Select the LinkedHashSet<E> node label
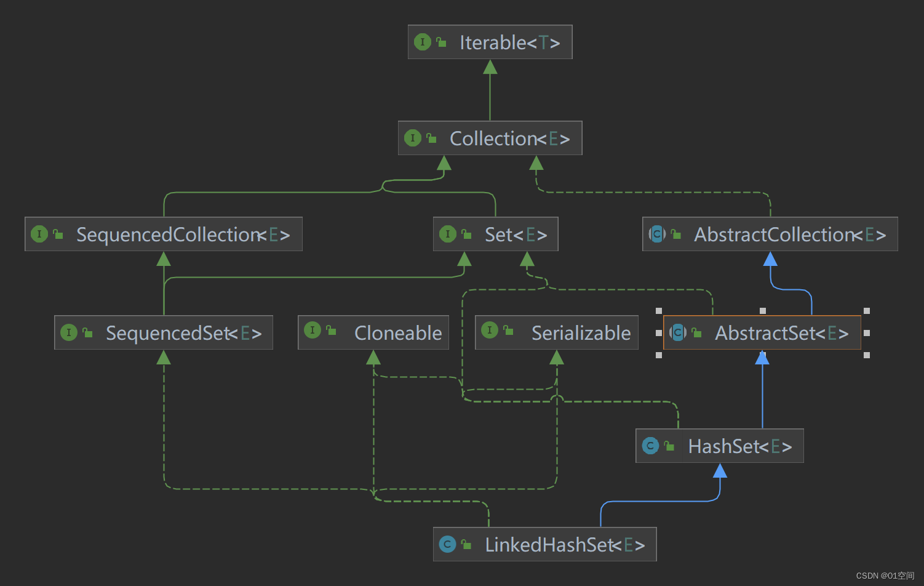Screen dimensions: 924x586 (x=565, y=545)
